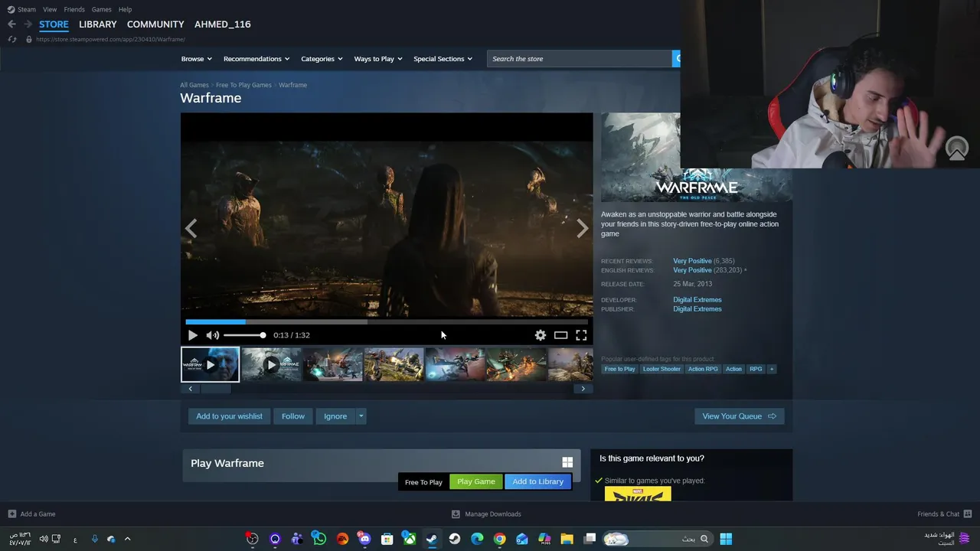Select the Action RPG tag
This screenshot has height=551, width=980.
click(x=703, y=369)
